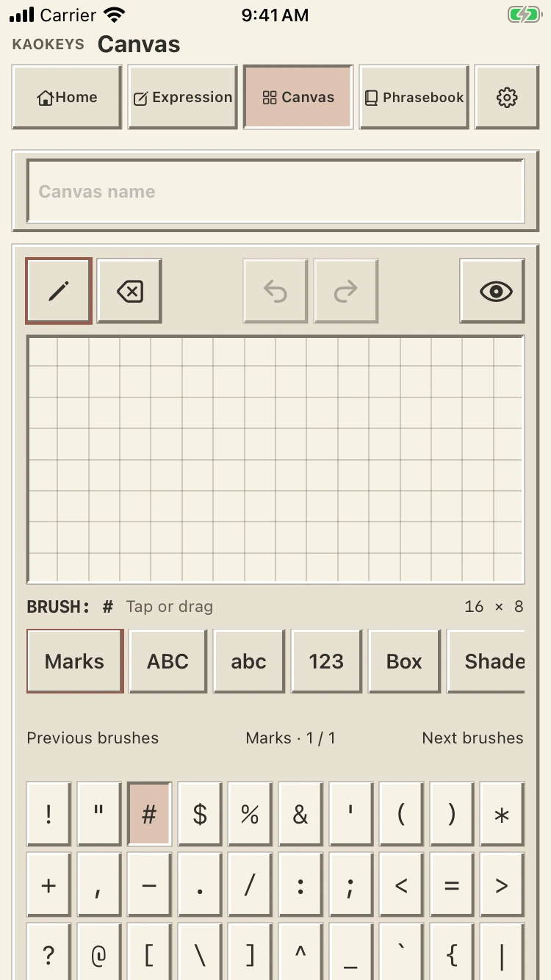Viewport: 551px width, 980px height.
Task: Pick the caret ^ brush key
Action: pos(300,952)
